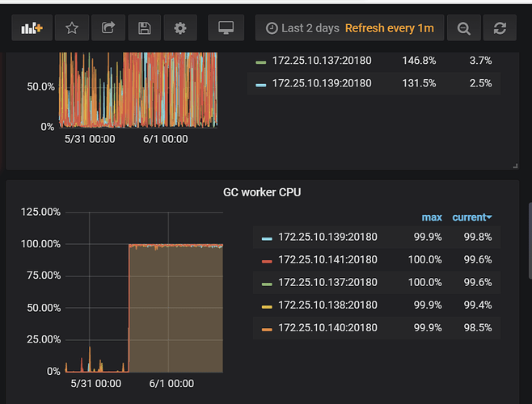Sort legend by max column
This screenshot has height=404, width=532.
(432, 217)
